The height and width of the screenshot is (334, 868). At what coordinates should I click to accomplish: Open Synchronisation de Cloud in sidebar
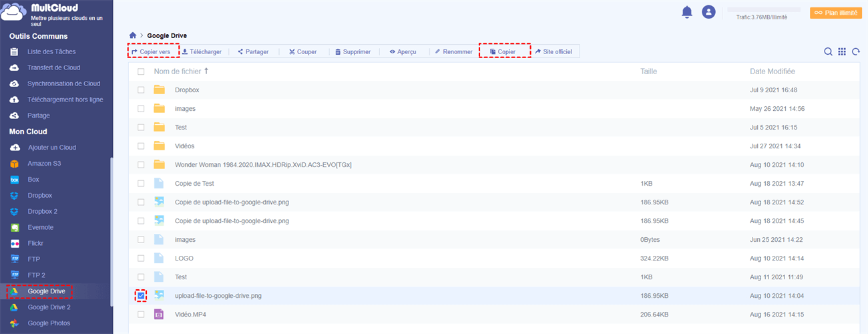click(x=63, y=83)
